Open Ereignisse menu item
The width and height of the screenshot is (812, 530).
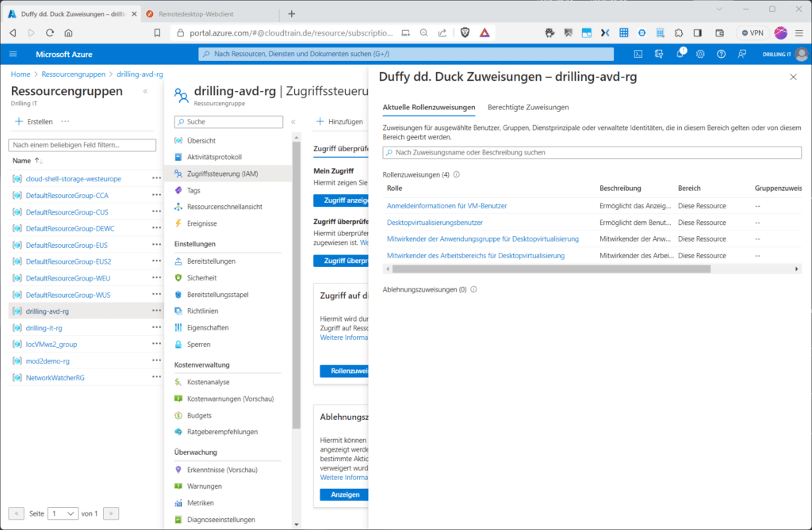tap(202, 223)
